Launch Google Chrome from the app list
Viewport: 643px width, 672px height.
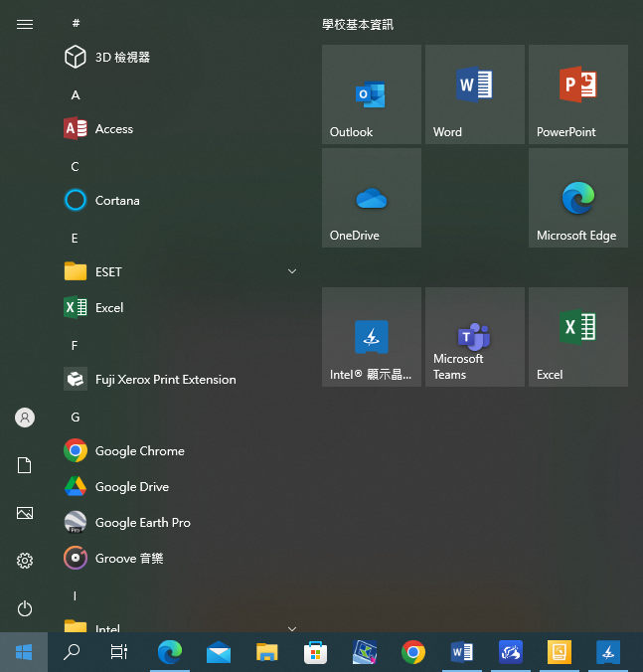(x=180, y=451)
